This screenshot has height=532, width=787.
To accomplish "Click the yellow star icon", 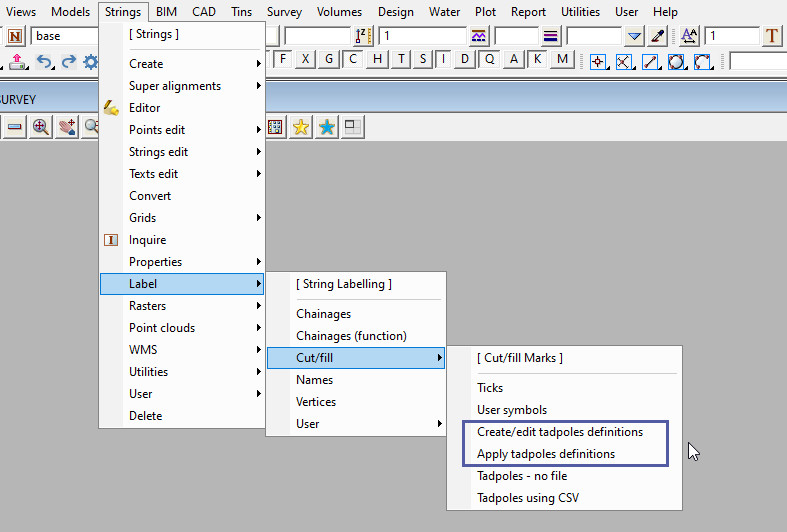I will [300, 127].
